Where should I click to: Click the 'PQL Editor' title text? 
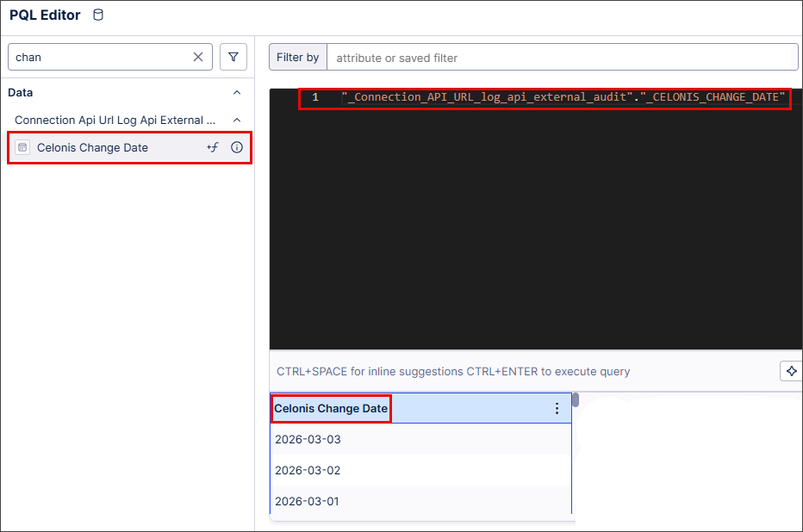pos(45,15)
